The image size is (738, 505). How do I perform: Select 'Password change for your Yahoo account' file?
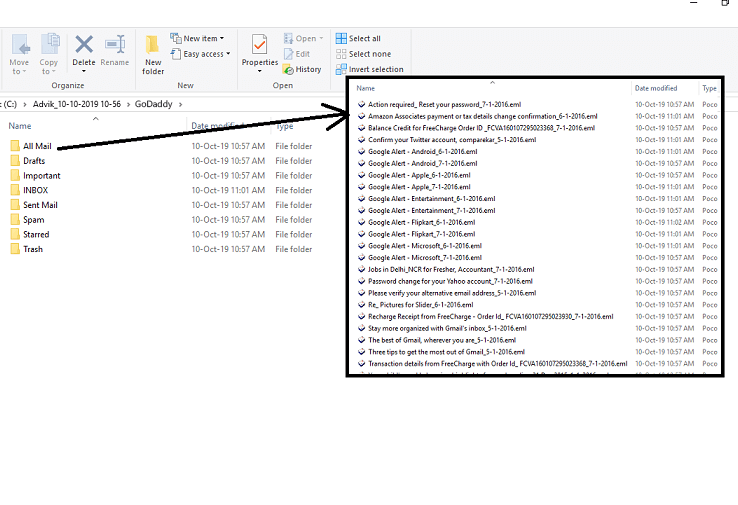coord(450,281)
